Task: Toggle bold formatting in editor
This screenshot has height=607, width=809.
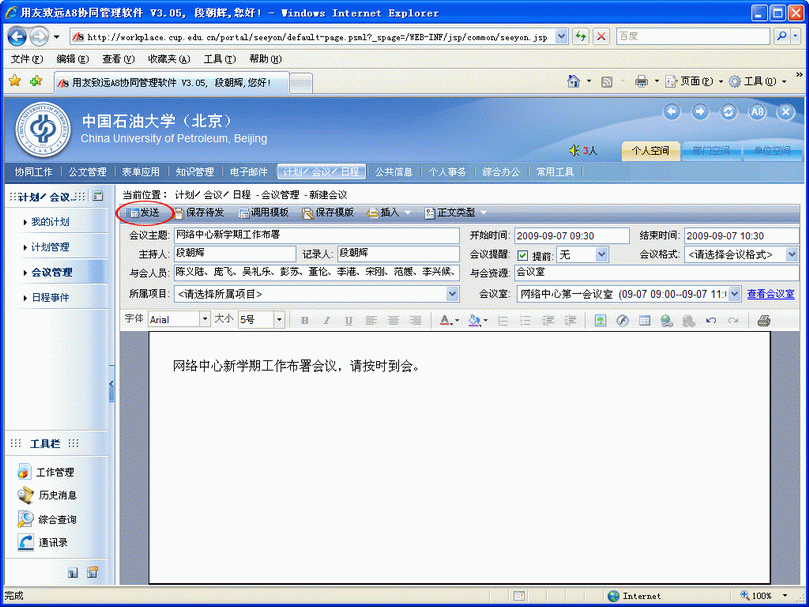Action: coord(304,320)
